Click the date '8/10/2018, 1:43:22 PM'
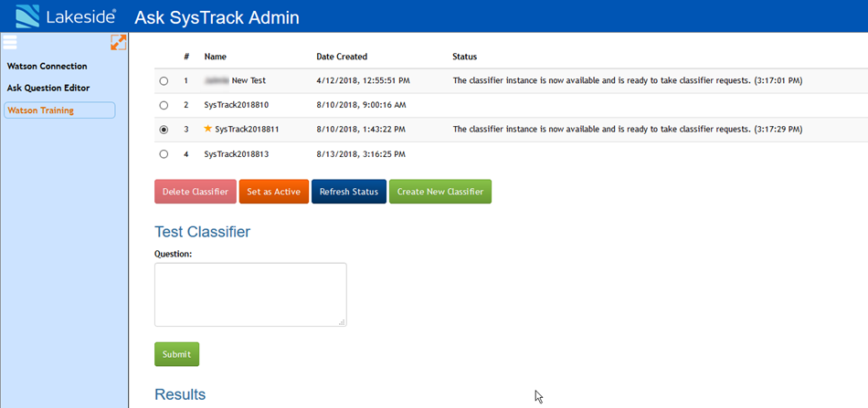 click(x=361, y=130)
